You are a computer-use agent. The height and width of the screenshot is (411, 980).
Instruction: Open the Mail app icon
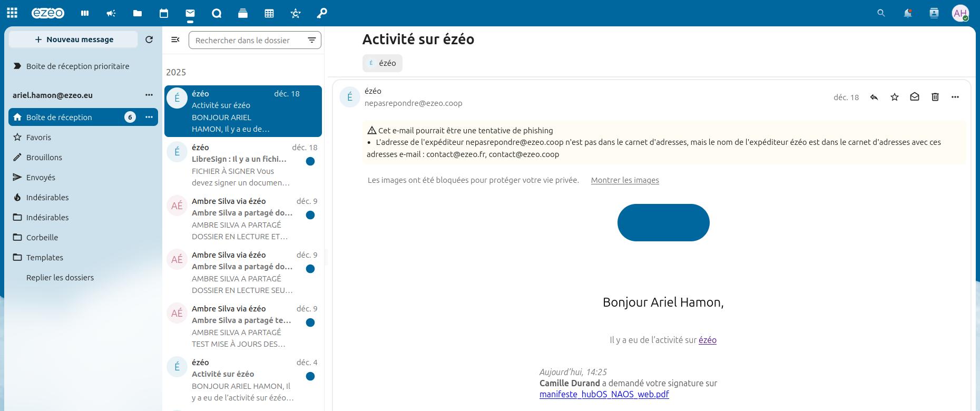[x=190, y=13]
